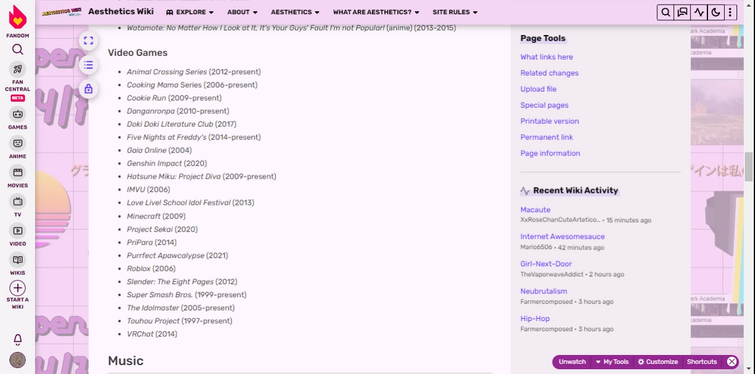Click Unwatch in bottom toolbar
755x374 pixels.
pos(572,362)
